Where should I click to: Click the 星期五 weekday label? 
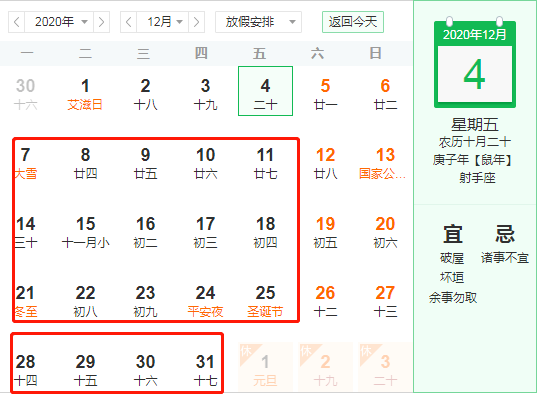pos(474,124)
